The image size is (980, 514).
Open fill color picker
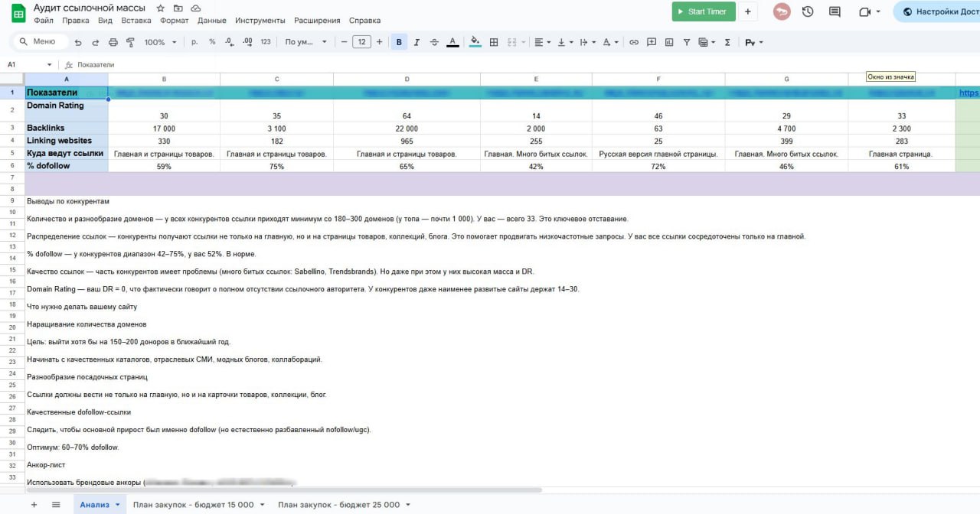coord(475,42)
